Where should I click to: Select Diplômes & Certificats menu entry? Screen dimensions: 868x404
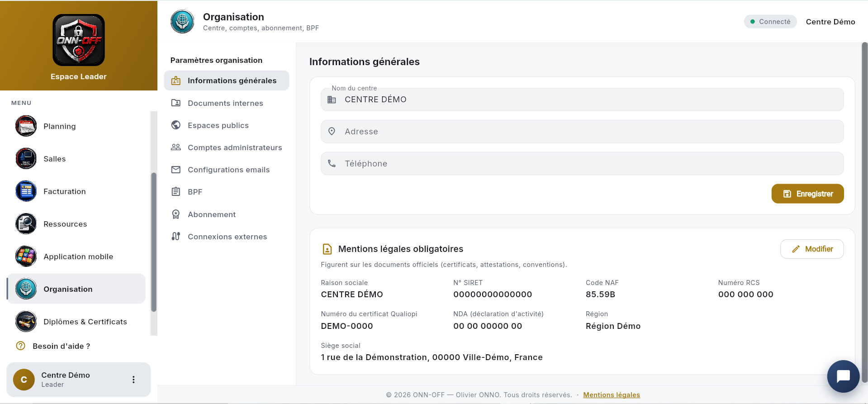(x=76, y=322)
